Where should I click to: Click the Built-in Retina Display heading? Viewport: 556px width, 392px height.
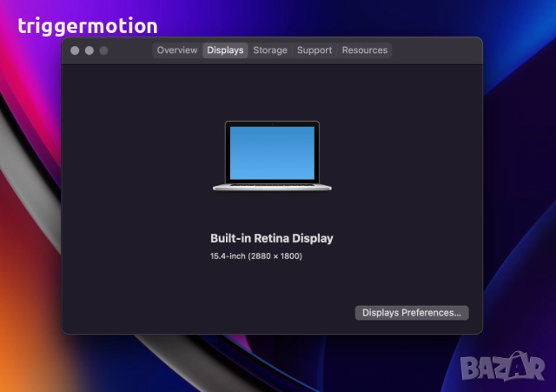pyautogui.click(x=272, y=238)
